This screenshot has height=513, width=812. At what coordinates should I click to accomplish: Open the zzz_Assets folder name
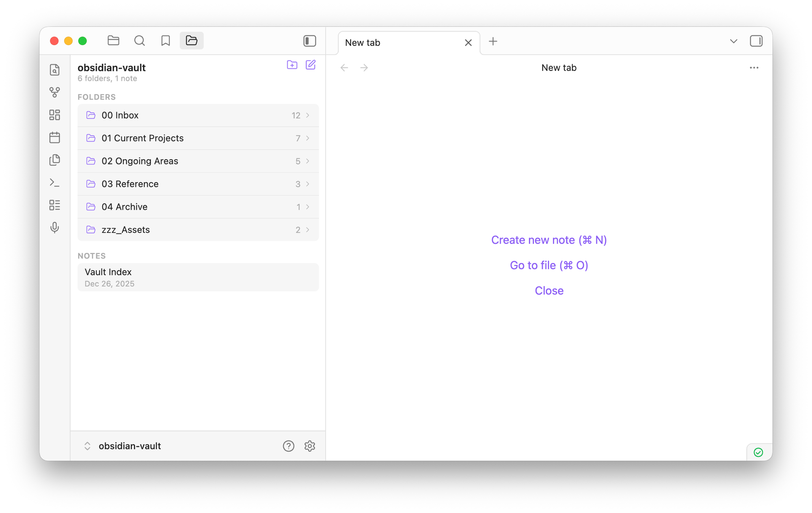pyautogui.click(x=125, y=230)
